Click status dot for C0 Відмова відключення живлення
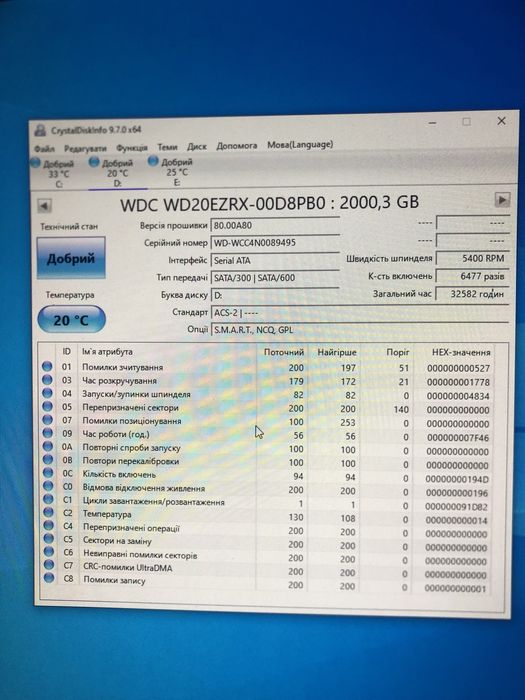The height and width of the screenshot is (700, 525). pyautogui.click(x=48, y=486)
